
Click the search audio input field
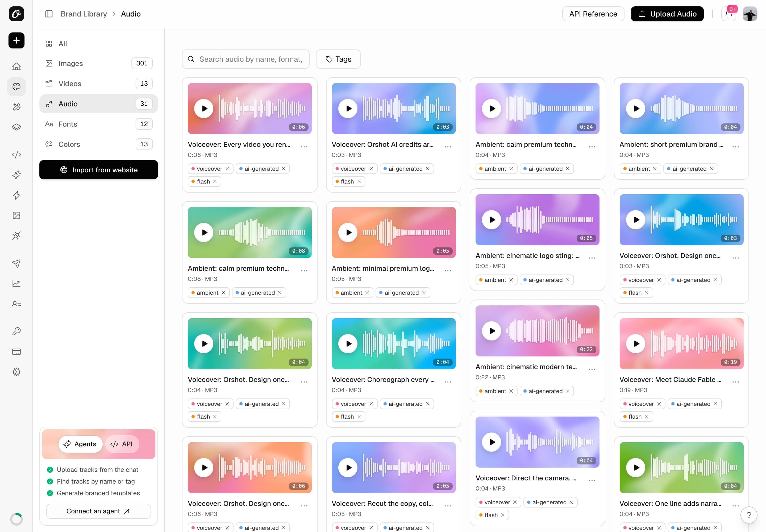246,59
